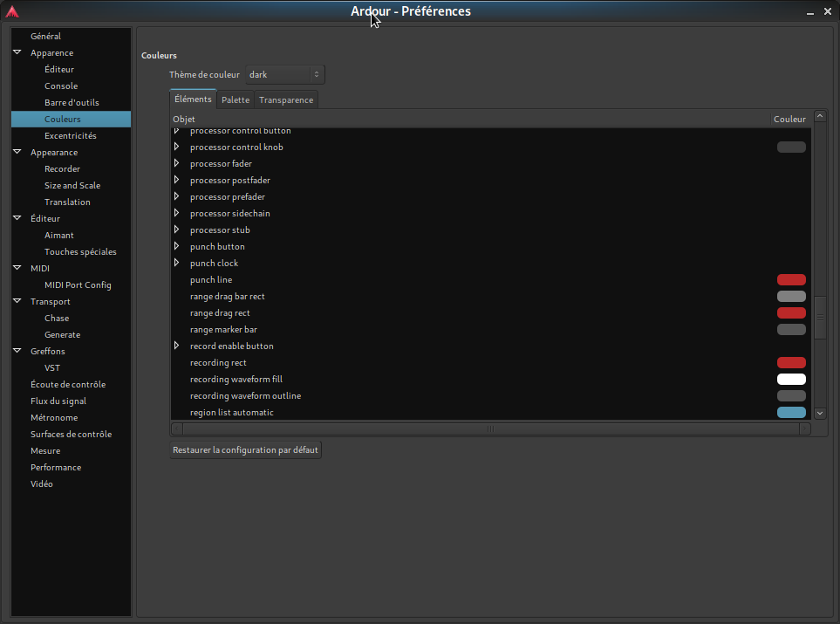Collapse the Appearance section in sidebar

(17, 152)
